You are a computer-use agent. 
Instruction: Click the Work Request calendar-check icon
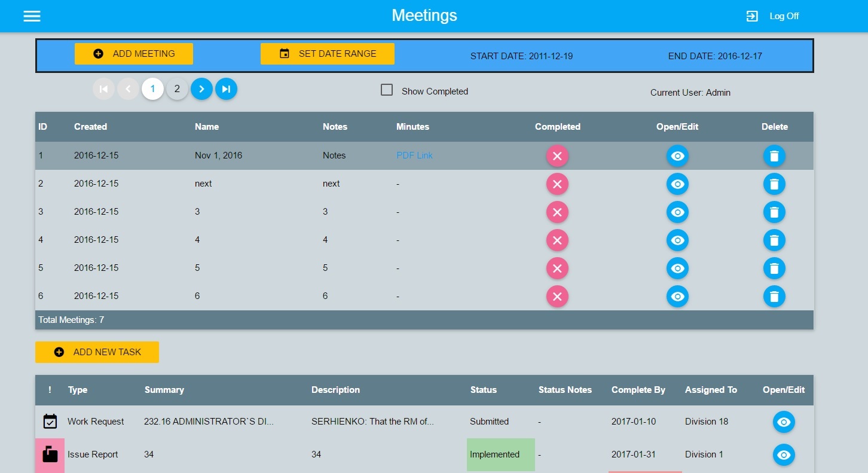coord(50,422)
